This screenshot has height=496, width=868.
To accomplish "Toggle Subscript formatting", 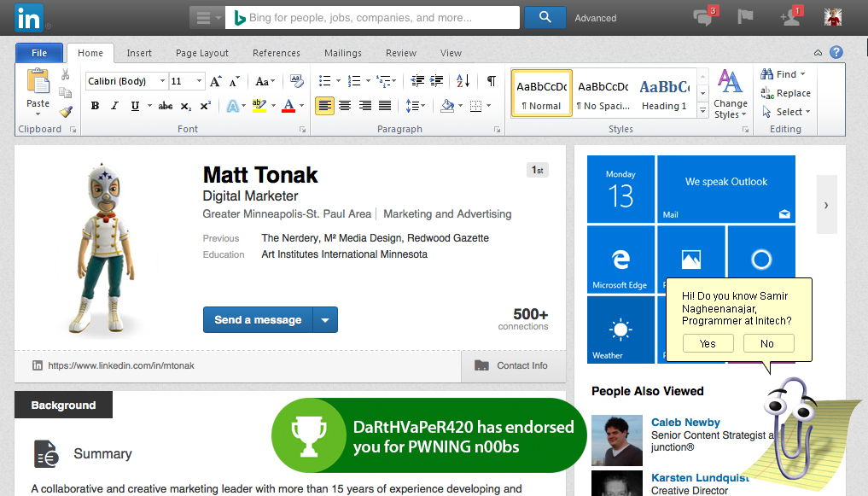I will coord(186,106).
